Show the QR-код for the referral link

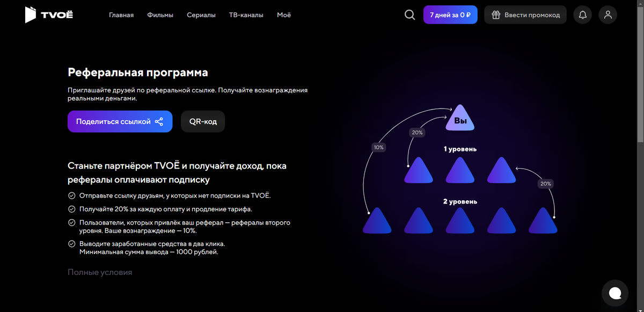(203, 121)
